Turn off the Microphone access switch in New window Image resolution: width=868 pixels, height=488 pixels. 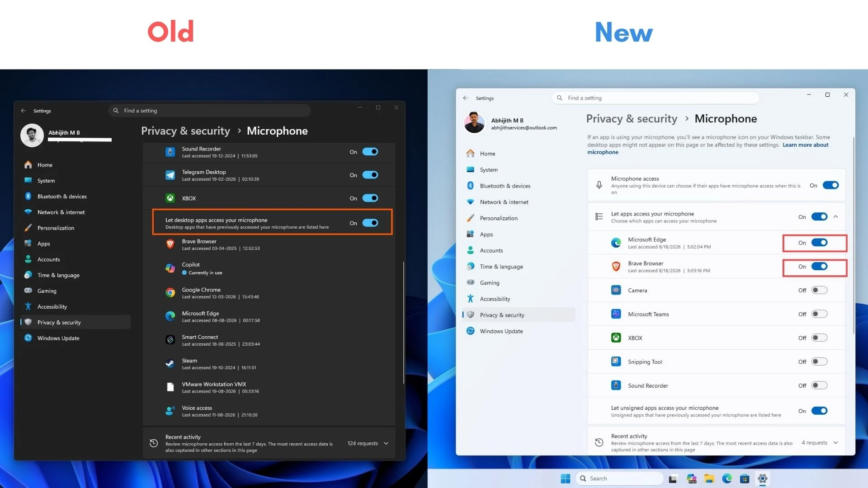[830, 185]
